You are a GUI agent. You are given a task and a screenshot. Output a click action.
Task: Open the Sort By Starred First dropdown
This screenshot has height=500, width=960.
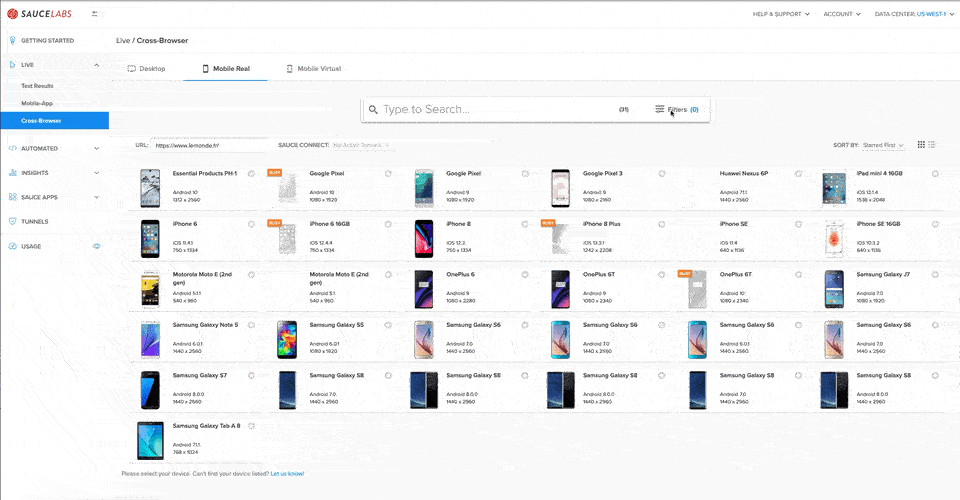point(883,145)
